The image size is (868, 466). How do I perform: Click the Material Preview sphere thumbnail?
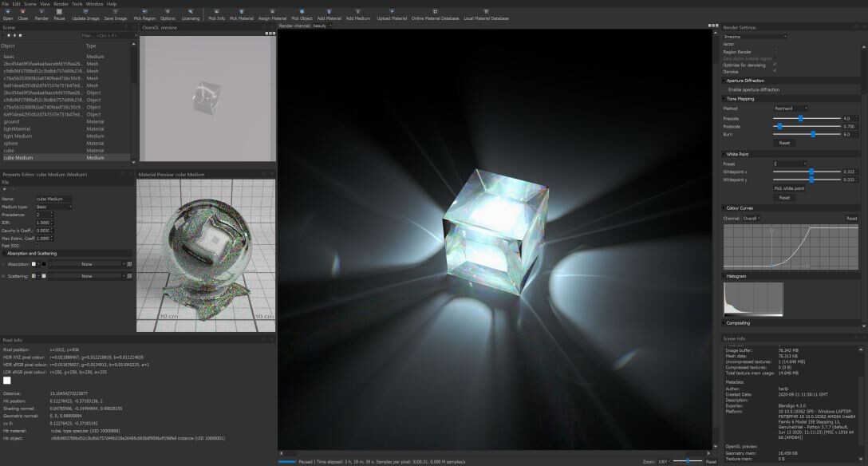206,255
